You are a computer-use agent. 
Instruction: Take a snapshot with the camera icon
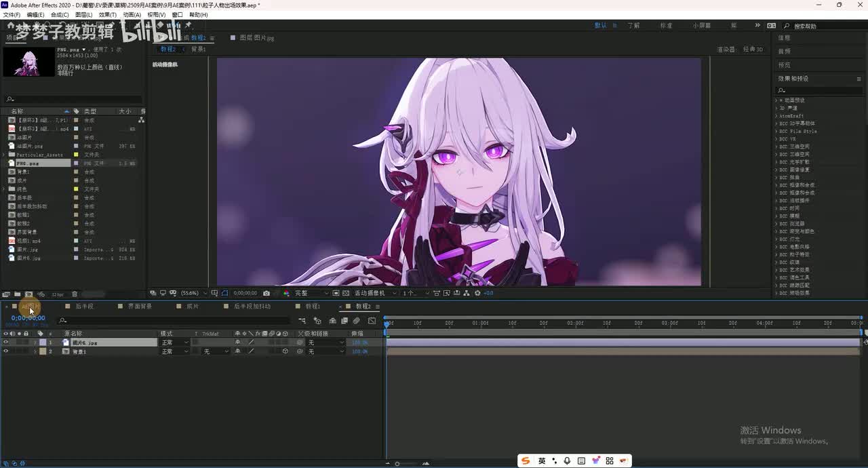[266, 293]
